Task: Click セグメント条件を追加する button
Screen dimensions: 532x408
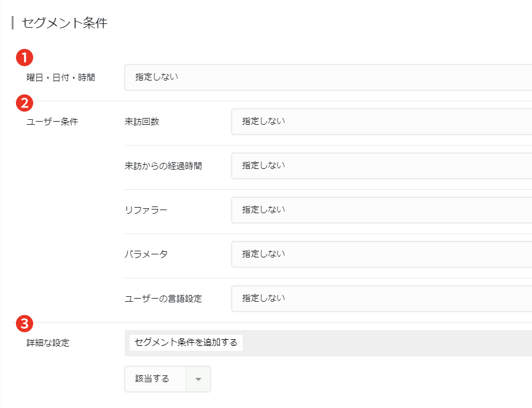Action: click(186, 342)
